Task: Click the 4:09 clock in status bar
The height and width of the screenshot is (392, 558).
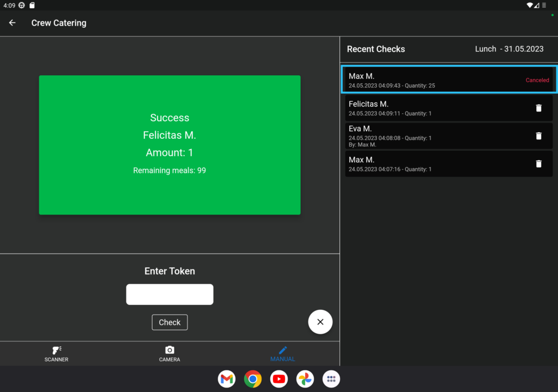Action: 9,5
